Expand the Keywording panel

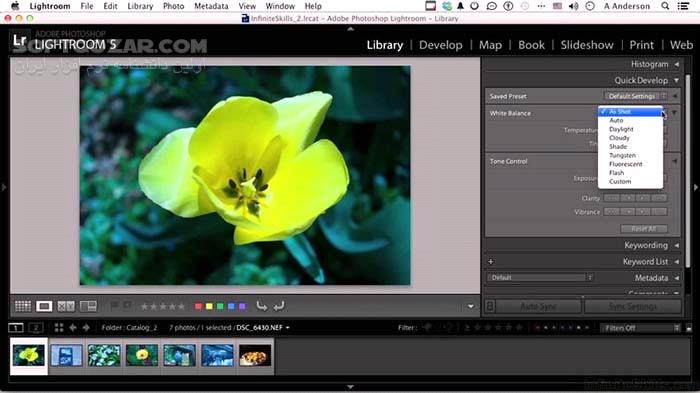pyautogui.click(x=677, y=245)
